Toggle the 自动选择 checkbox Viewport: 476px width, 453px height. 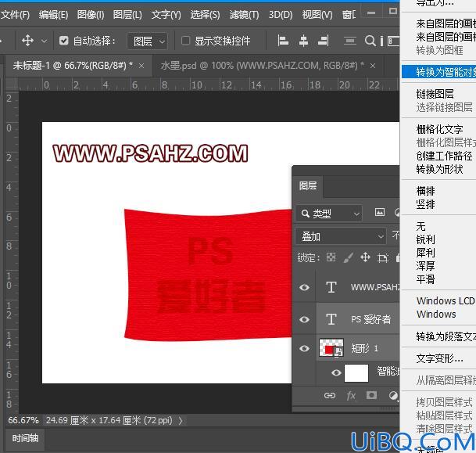click(64, 41)
